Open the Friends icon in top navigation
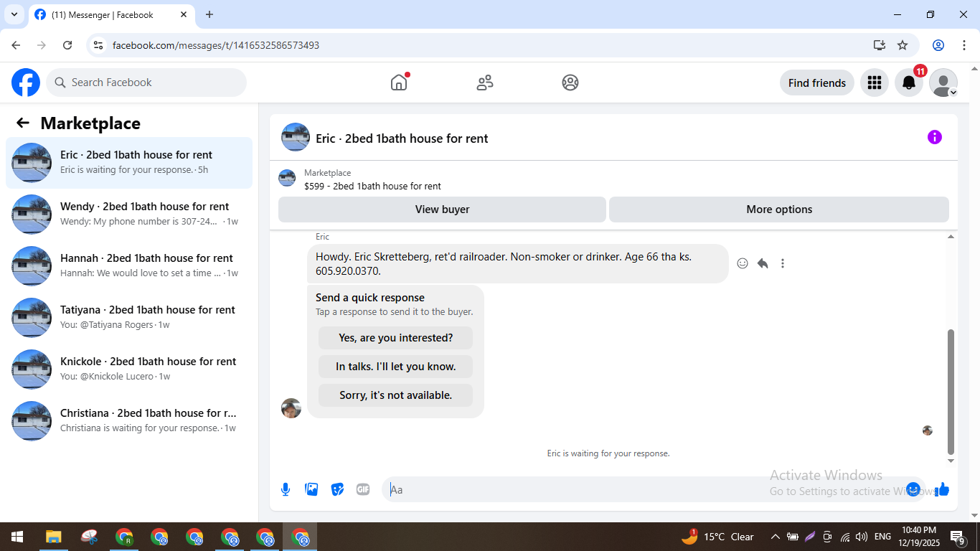 tap(485, 83)
